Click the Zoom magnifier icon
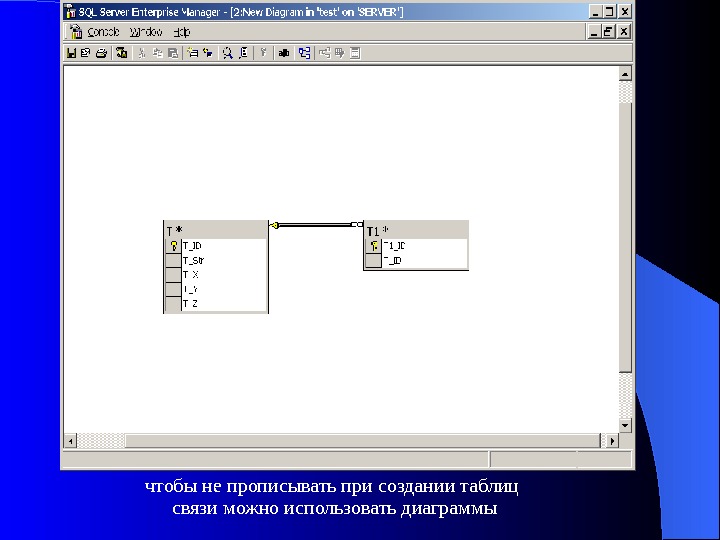720x540 pixels. click(227, 53)
